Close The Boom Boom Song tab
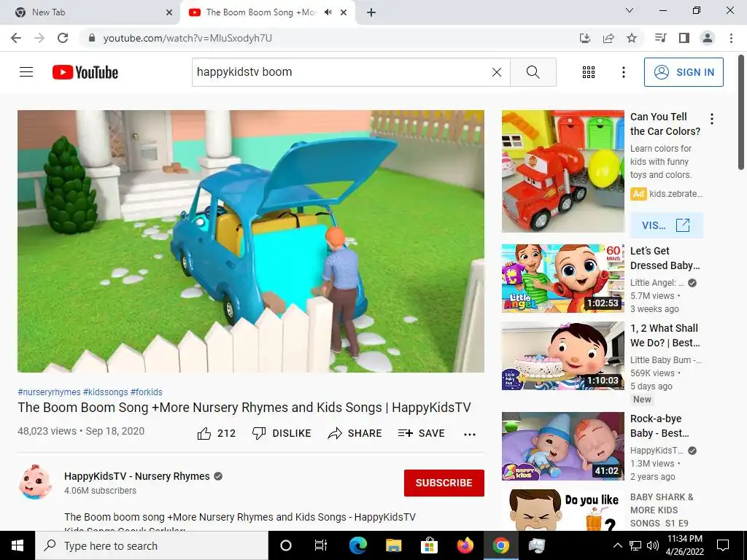747x560 pixels. click(344, 12)
